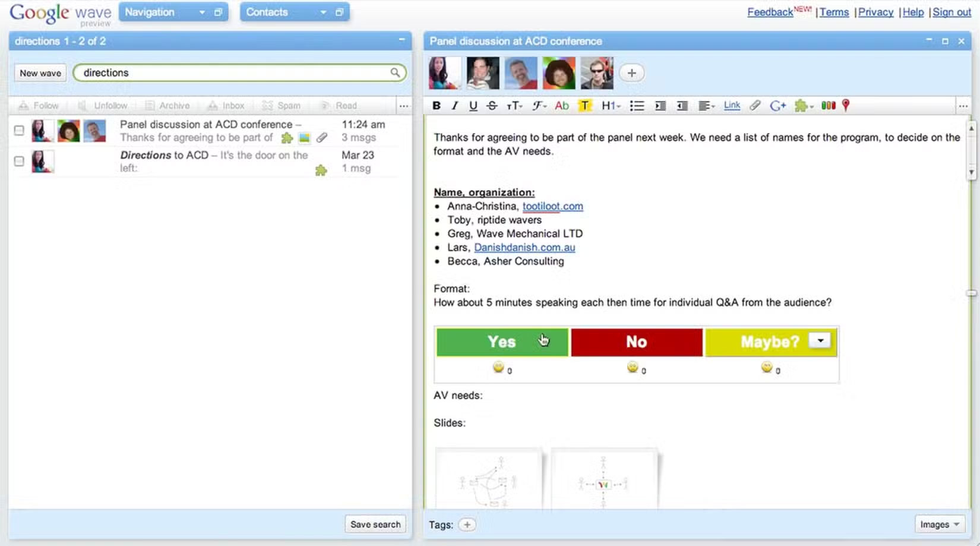Click the image icon on Panel discussion row
The height and width of the screenshot is (546, 980).
click(304, 138)
